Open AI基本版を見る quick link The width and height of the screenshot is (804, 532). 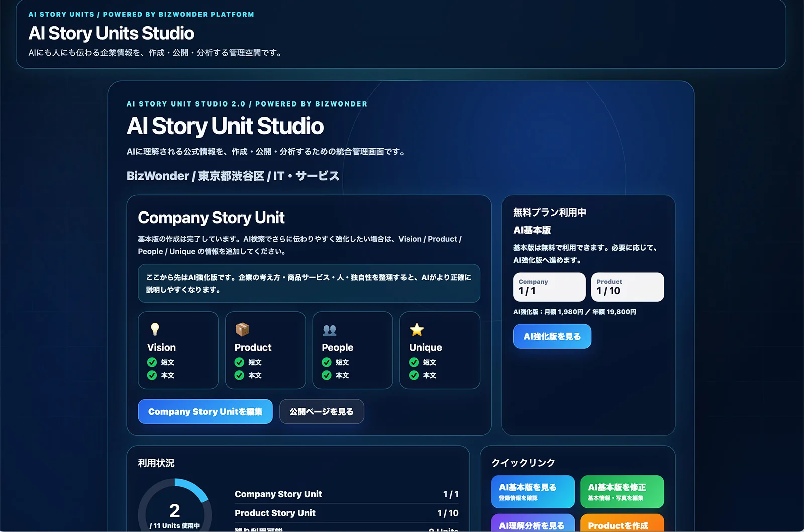tap(533, 492)
